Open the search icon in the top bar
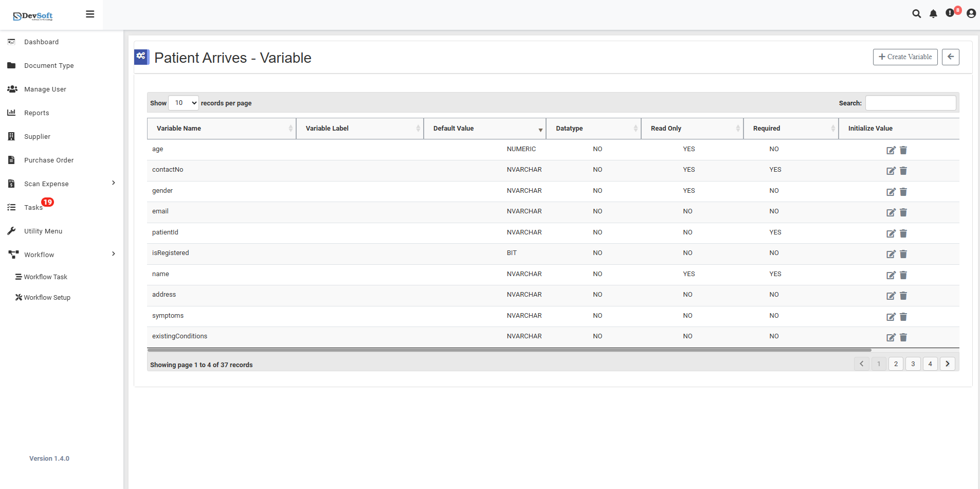This screenshot has width=980, height=489. coord(917,14)
